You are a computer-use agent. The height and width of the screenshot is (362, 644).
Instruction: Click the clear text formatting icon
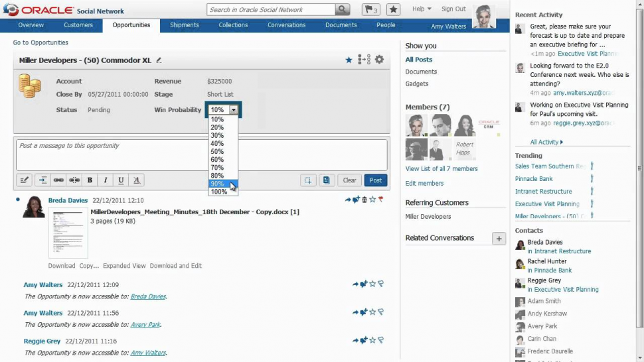click(136, 180)
